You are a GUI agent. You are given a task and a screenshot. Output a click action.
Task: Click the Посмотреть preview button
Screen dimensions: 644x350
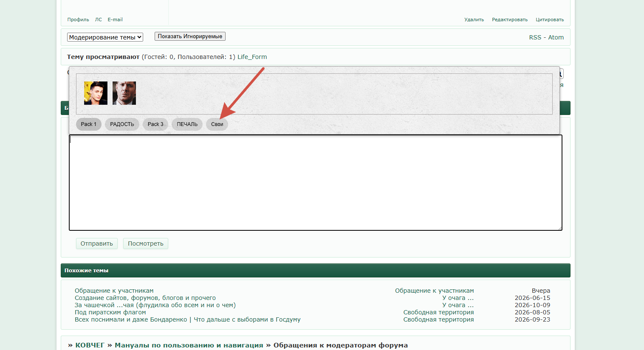point(146,244)
